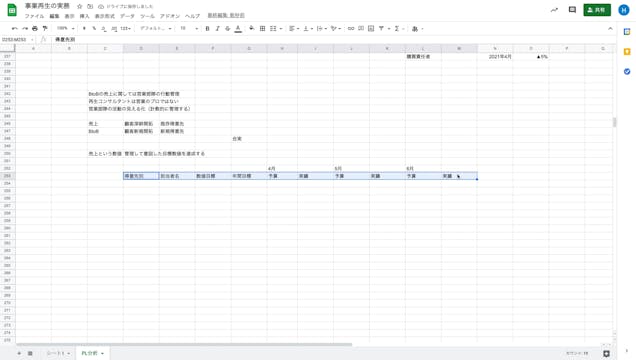Open the Tasks side panel
The image size is (636, 360).
click(x=627, y=71)
